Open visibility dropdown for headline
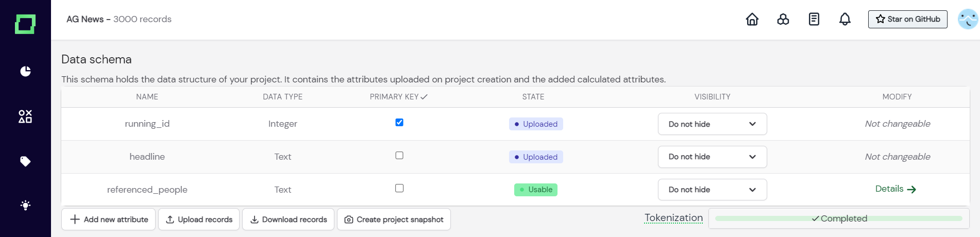The width and height of the screenshot is (980, 237). [x=712, y=157]
